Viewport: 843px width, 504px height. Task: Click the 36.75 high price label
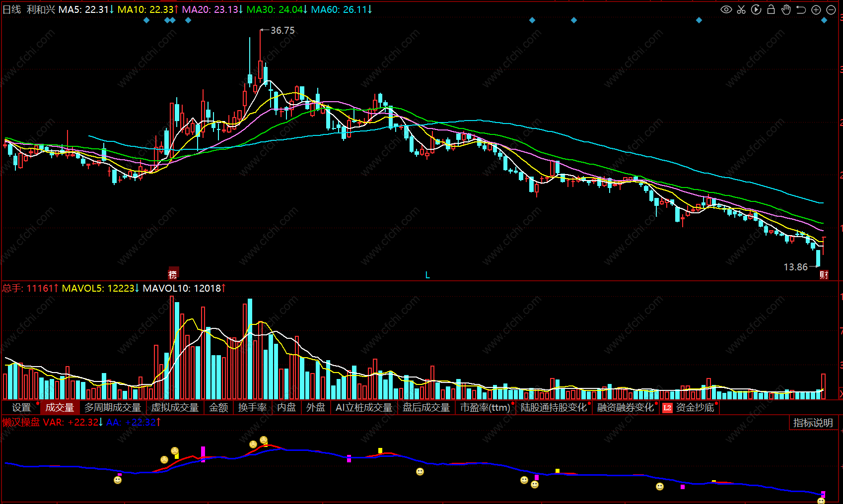282,31
